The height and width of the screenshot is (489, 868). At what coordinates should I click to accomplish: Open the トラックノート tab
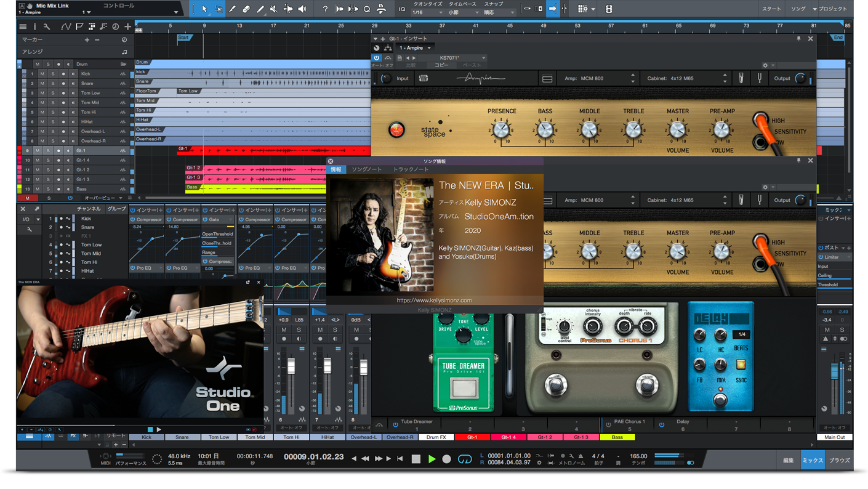click(411, 169)
